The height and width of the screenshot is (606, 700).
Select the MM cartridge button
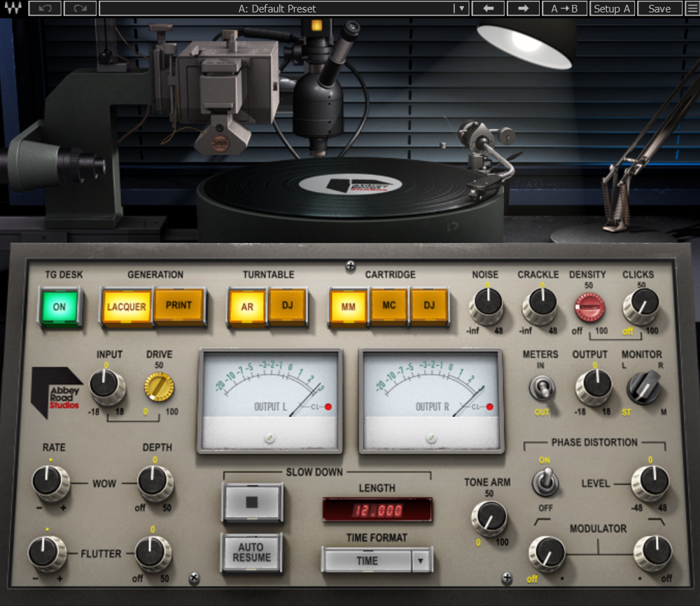pos(348,306)
